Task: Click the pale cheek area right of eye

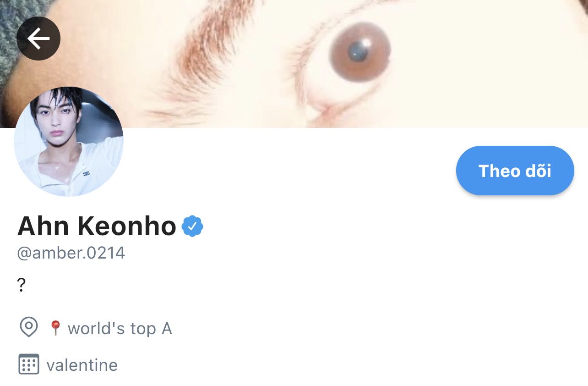Action: pyautogui.click(x=481, y=69)
